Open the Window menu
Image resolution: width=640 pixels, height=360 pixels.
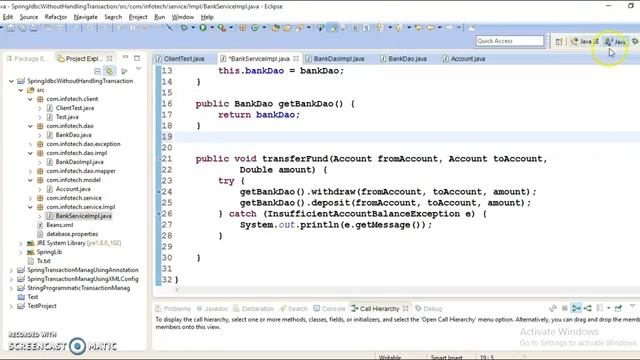point(182,17)
